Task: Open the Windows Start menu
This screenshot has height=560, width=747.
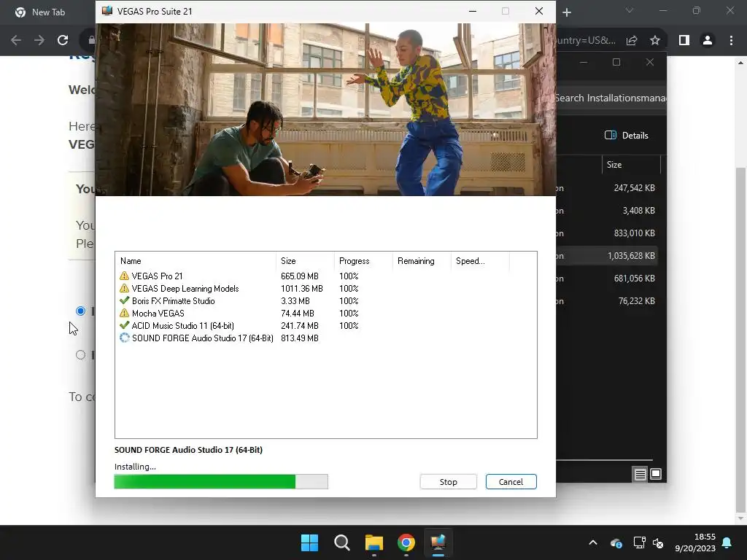Action: pyautogui.click(x=309, y=542)
